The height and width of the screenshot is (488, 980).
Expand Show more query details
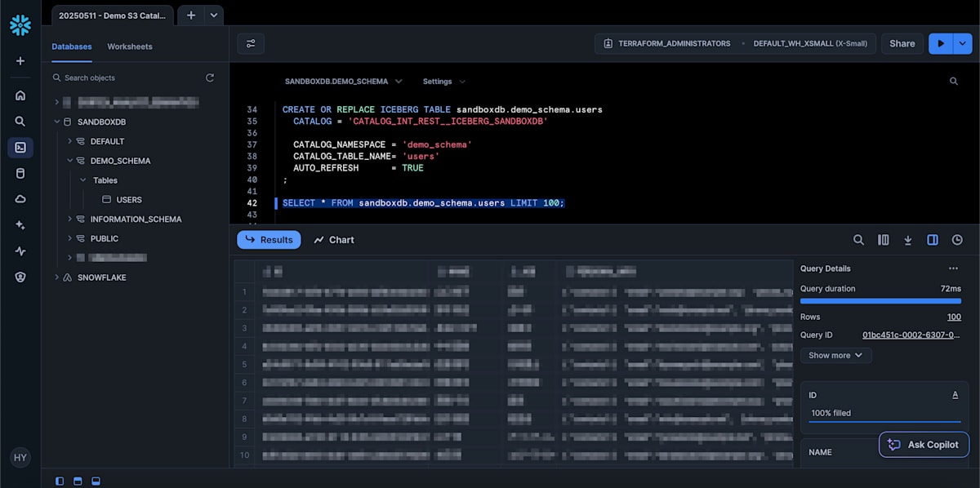pyautogui.click(x=835, y=355)
